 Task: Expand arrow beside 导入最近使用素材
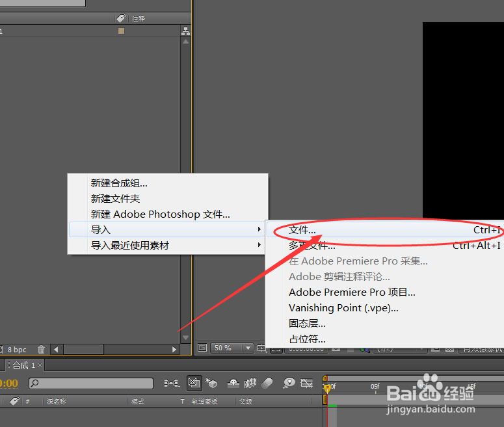coord(259,245)
